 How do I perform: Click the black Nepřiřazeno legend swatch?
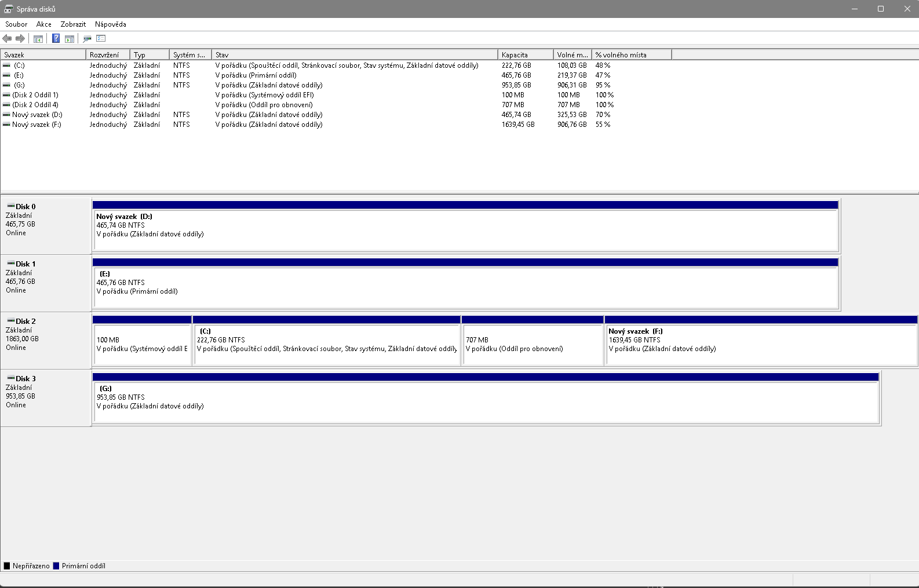click(x=7, y=566)
